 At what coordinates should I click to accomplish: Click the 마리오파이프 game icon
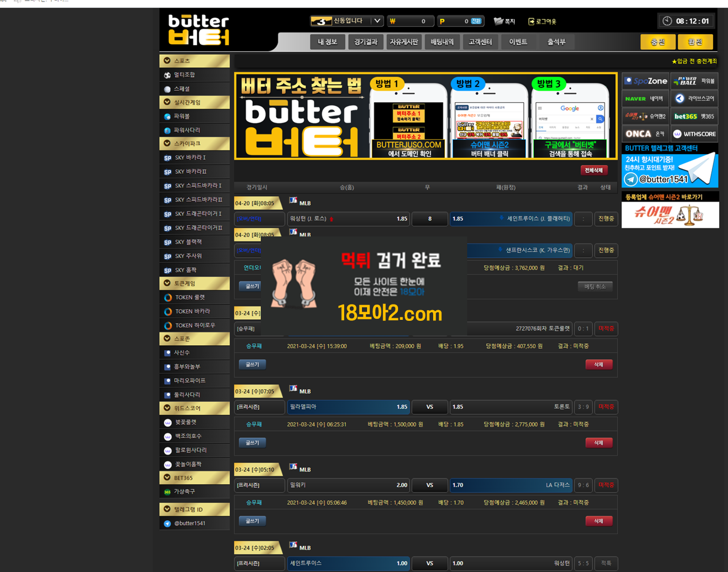point(167,381)
